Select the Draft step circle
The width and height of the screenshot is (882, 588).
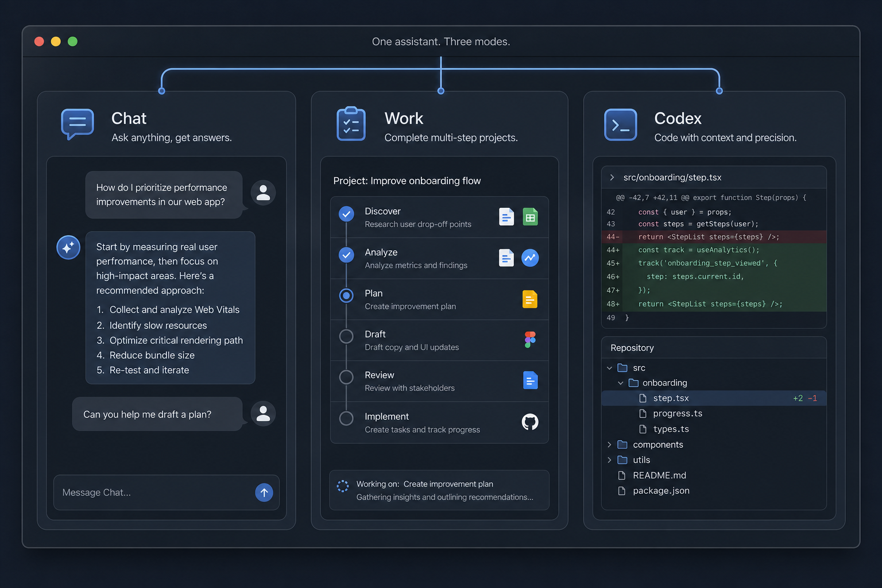point(346,336)
